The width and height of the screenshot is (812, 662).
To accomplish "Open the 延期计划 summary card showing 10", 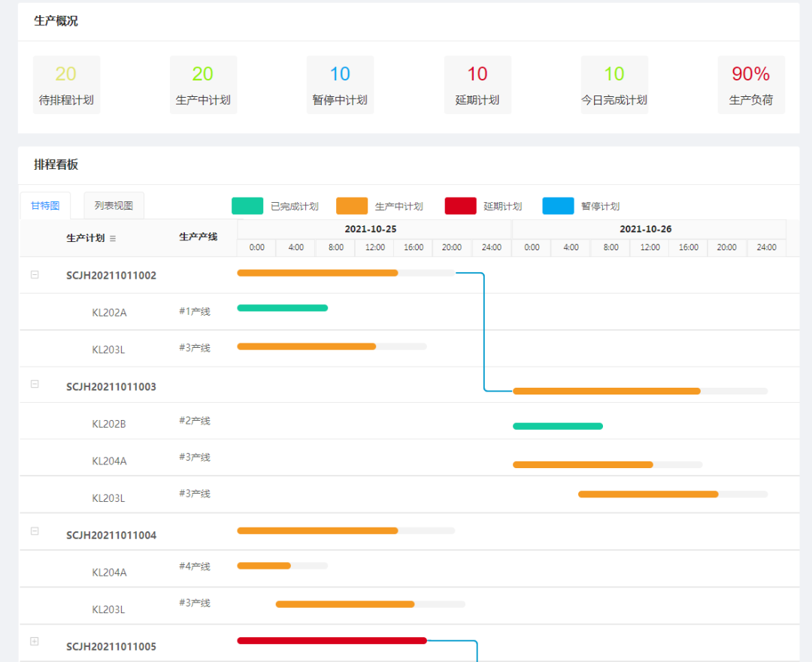I will point(477,85).
